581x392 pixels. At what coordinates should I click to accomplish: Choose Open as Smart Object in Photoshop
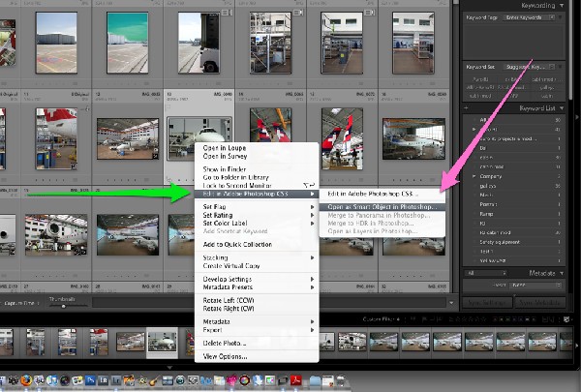click(382, 207)
